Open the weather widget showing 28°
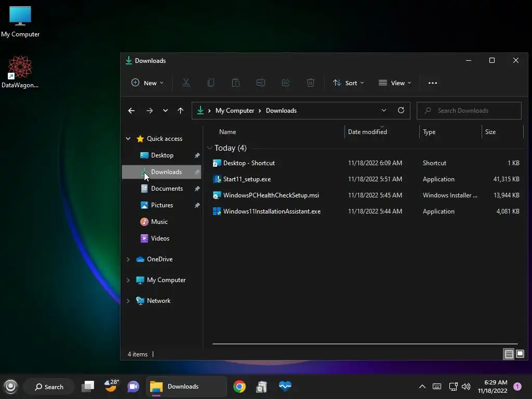Viewport: 532px width, 399px height. pos(111,386)
